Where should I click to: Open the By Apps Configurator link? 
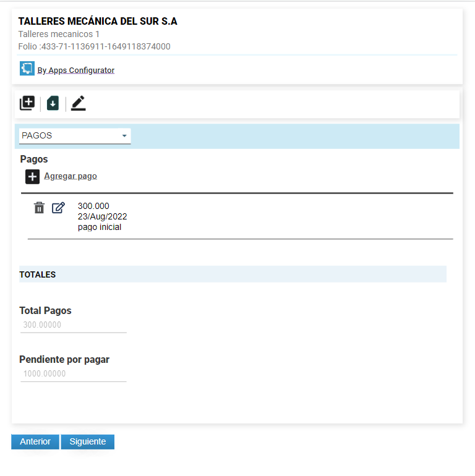(75, 70)
